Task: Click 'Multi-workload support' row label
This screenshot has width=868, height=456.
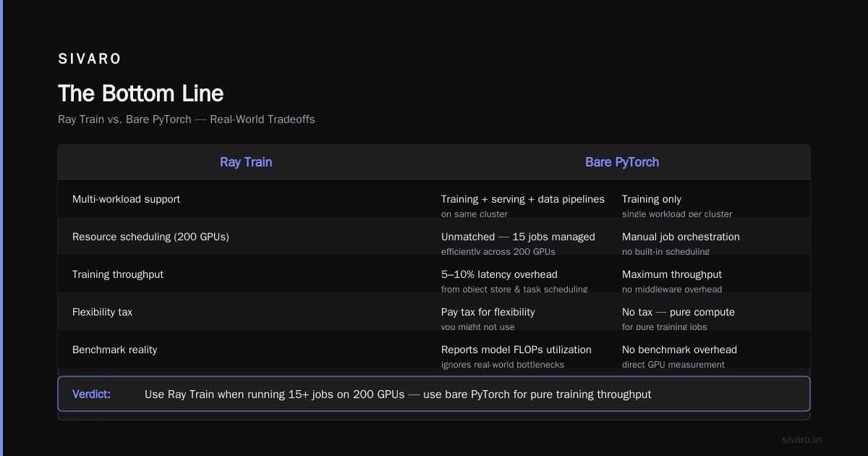Action: [127, 199]
